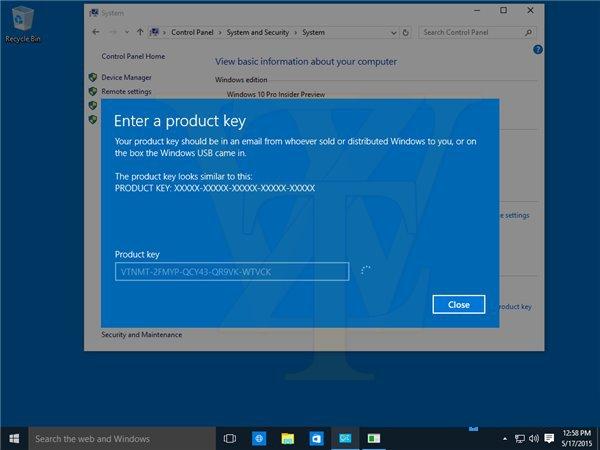Click the blue Help question mark icon
The image size is (600, 450).
point(537,49)
